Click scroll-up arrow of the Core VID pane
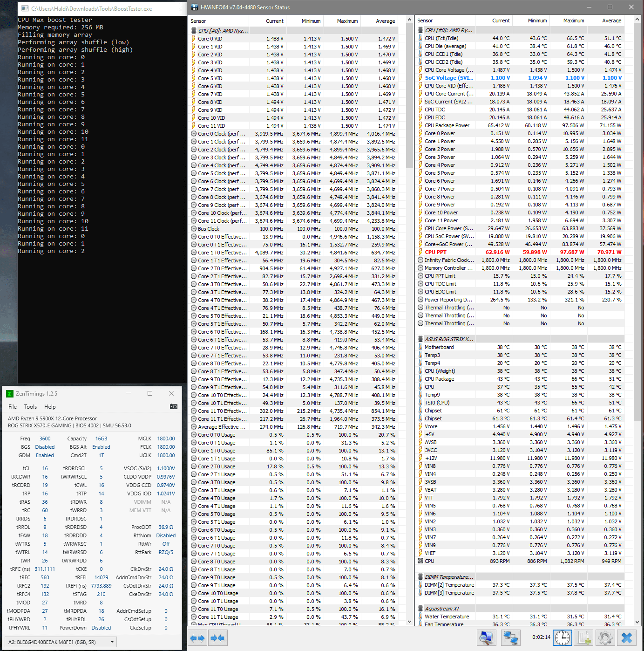The height and width of the screenshot is (651, 644). coord(410,20)
